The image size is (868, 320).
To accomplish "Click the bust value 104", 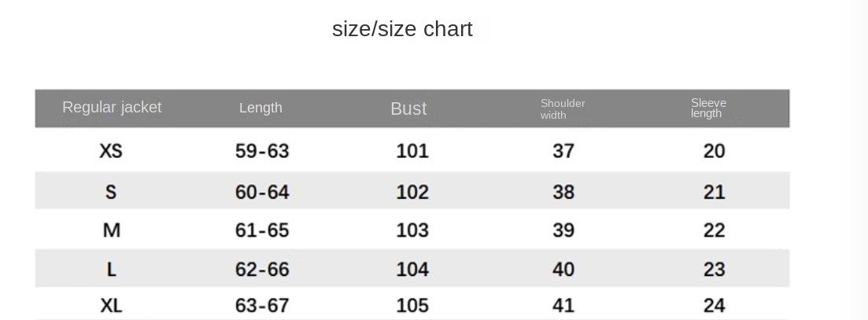I will [412, 270].
